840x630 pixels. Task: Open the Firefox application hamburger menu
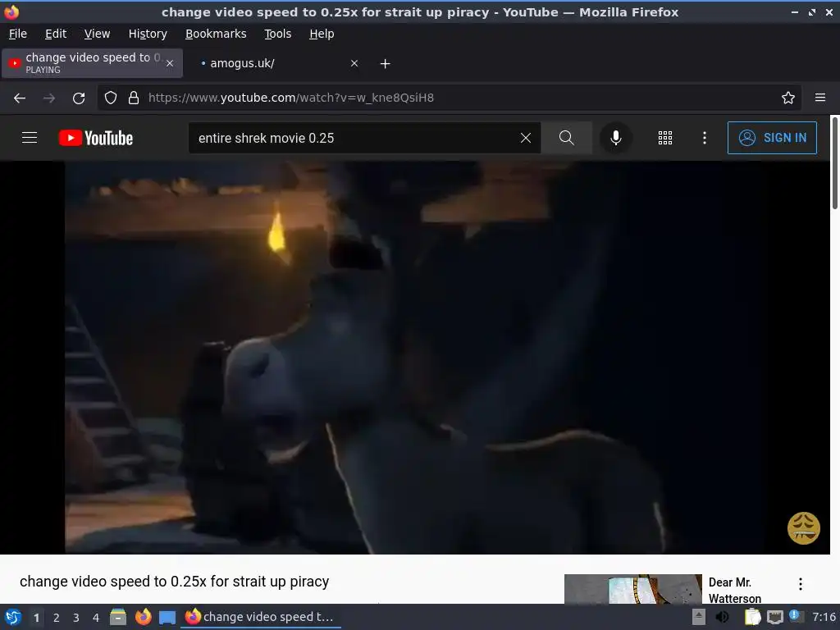pos(819,98)
